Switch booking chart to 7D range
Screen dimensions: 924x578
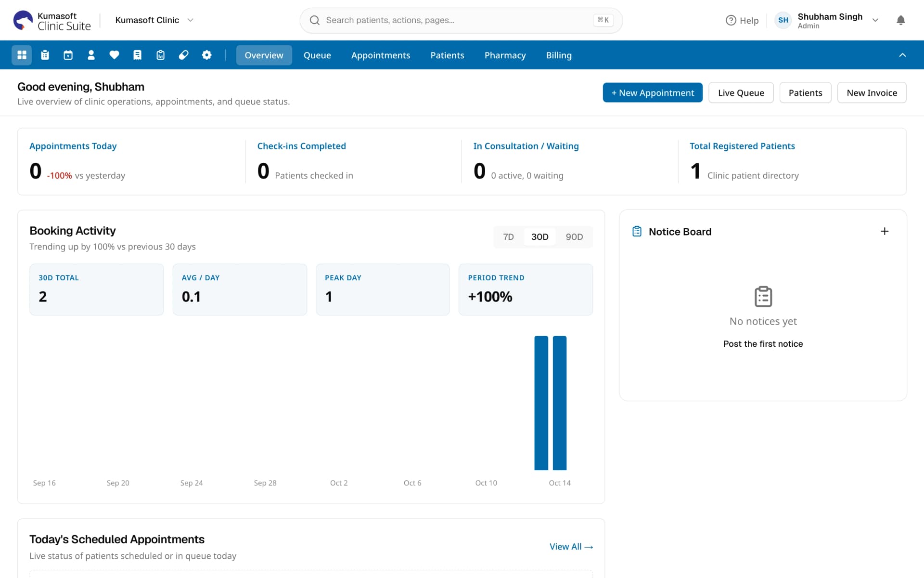(x=508, y=236)
